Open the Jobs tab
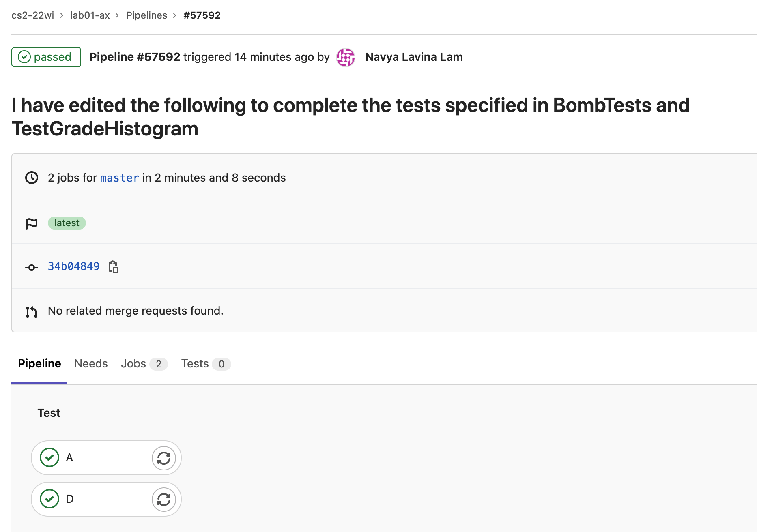This screenshot has height=532, width=757. (144, 364)
